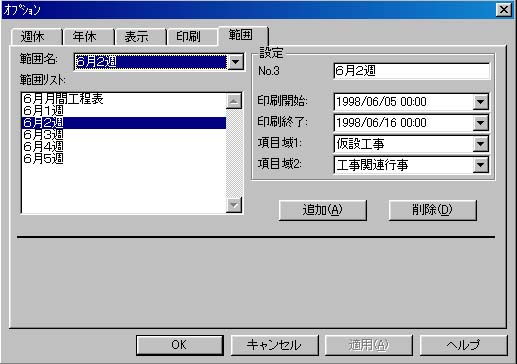Viewport: 517px width, 364px height.
Task: Open the 年休 tab
Action: (88, 36)
